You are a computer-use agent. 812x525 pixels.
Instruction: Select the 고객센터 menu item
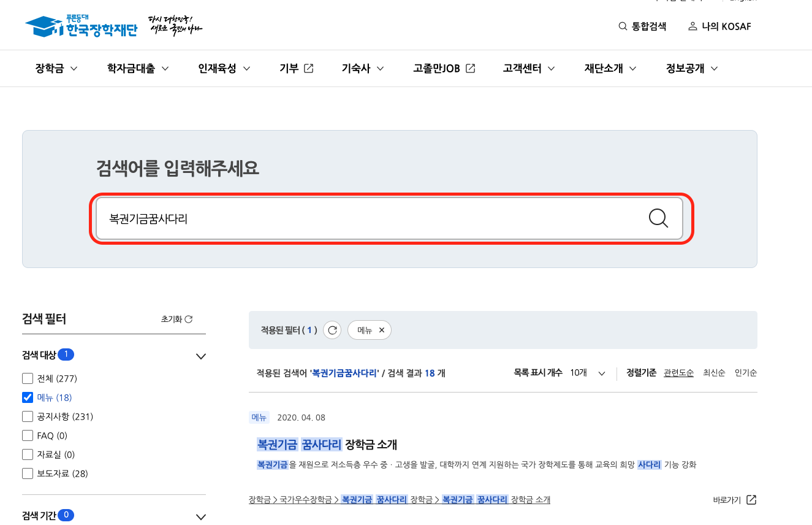pyautogui.click(x=522, y=68)
